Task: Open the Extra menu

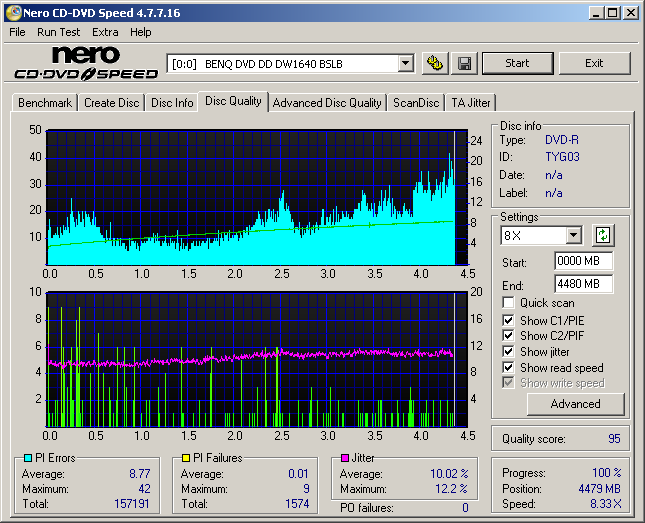Action: click(x=105, y=32)
